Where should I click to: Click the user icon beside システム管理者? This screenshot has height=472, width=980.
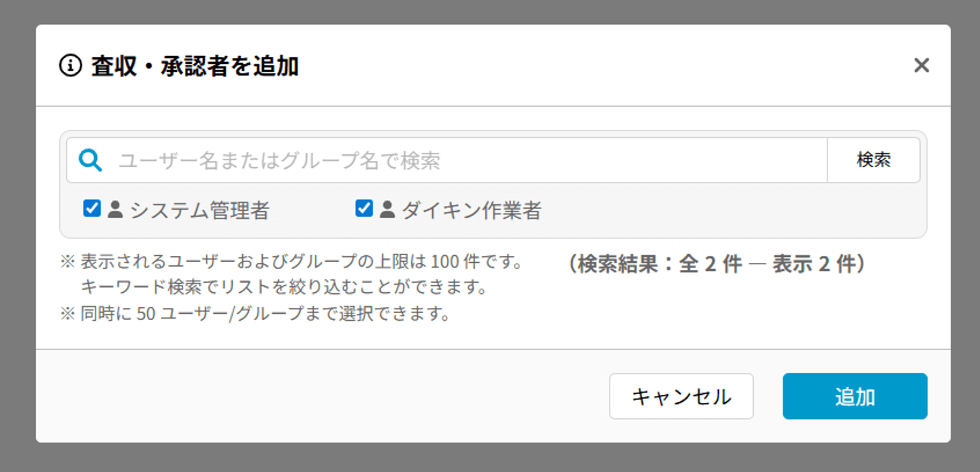tap(115, 209)
